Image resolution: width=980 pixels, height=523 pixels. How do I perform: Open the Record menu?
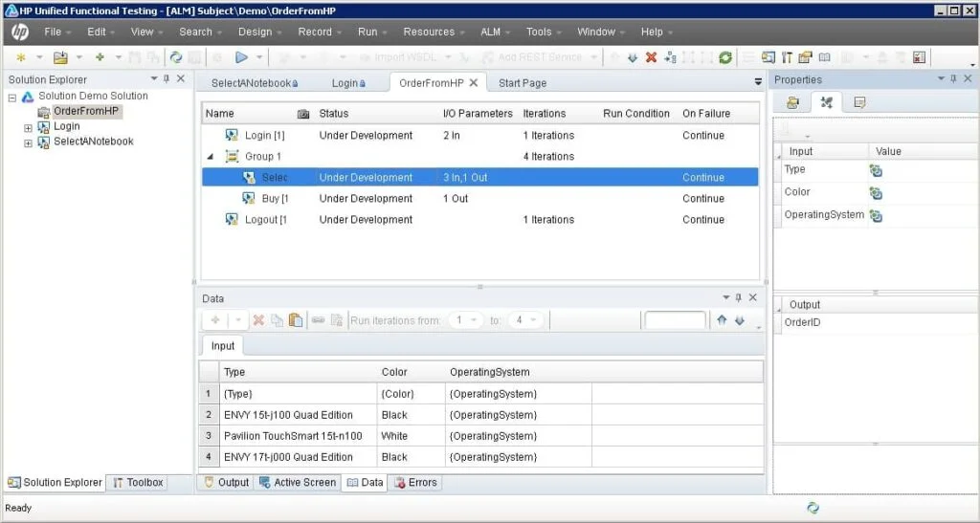click(x=319, y=32)
